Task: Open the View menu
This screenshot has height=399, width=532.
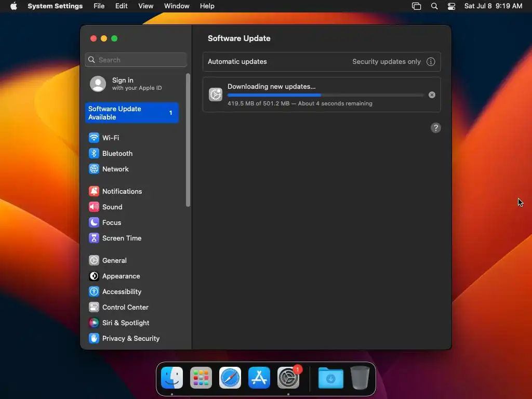Action: click(x=146, y=6)
